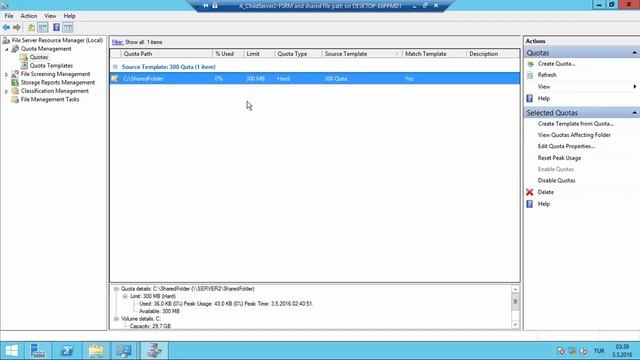Sort by the Quota Path column header
Image resolution: width=640 pixels, height=360 pixels.
pyautogui.click(x=167, y=54)
